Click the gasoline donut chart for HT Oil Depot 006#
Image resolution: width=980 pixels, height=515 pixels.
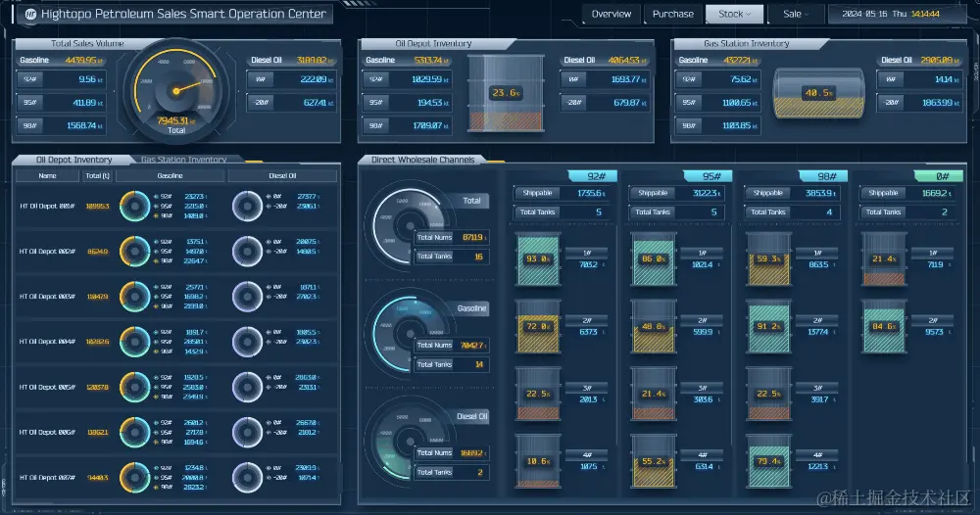[134, 432]
